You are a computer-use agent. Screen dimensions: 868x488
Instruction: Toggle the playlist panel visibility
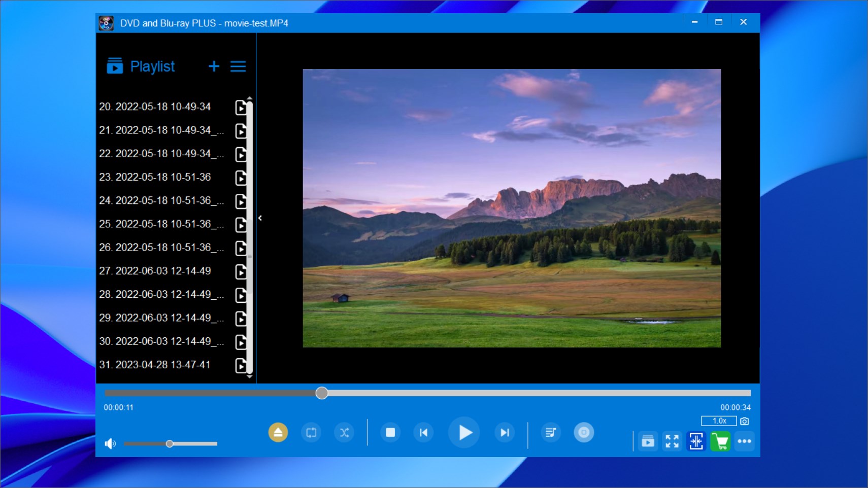point(648,441)
